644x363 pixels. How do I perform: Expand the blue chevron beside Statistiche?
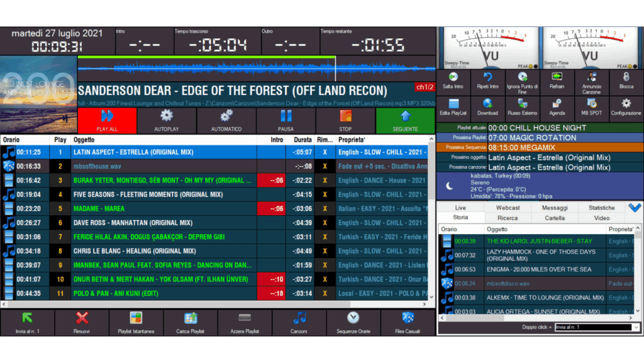[634, 208]
